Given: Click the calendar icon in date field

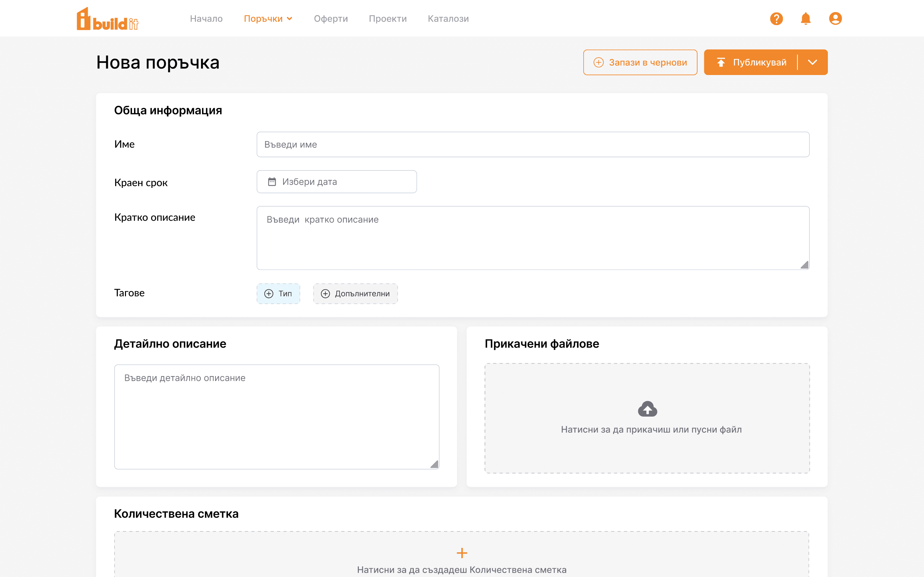Looking at the screenshot, I should pyautogui.click(x=272, y=182).
